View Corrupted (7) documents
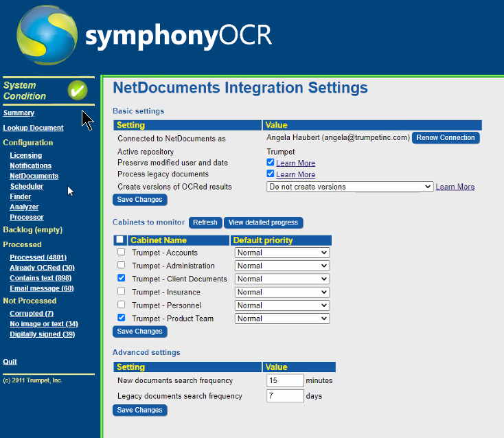 click(x=32, y=313)
